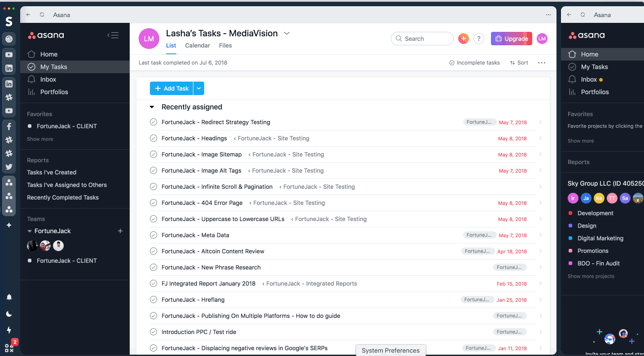The width and height of the screenshot is (644, 356).
Task: Click the blue Ja member avatar in the right window
Action: [x=586, y=198]
